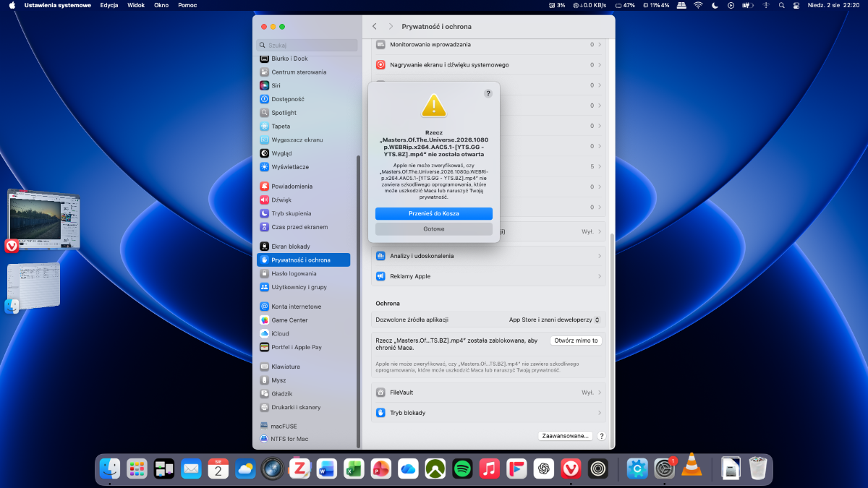Viewport: 868px width, 488px height.
Task: Launch Spotify from the Dock
Action: (x=462, y=469)
